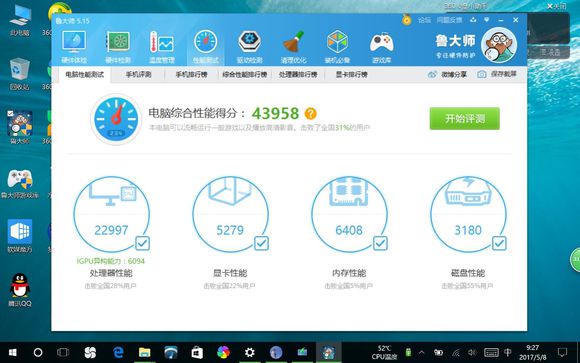The image size is (580, 363).
Task: Switch to 处理器排行榜 tab
Action: click(298, 74)
